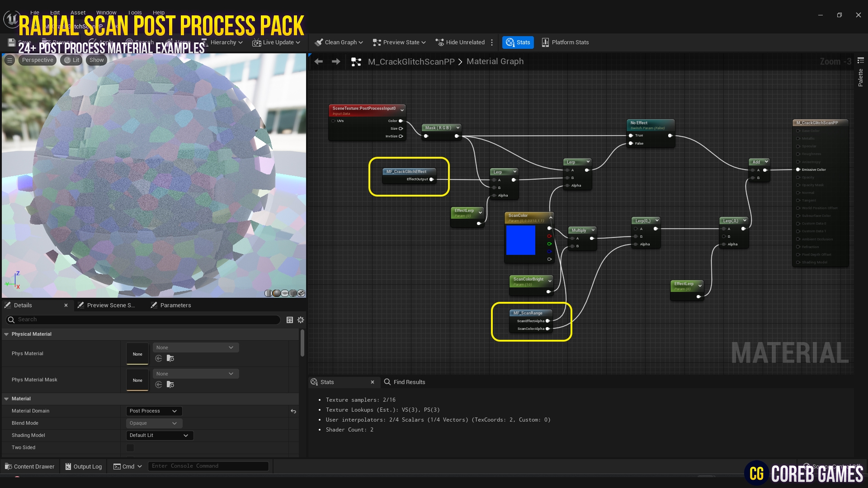Switch to the Find Results tab
The height and width of the screenshot is (488, 868).
[x=409, y=382]
